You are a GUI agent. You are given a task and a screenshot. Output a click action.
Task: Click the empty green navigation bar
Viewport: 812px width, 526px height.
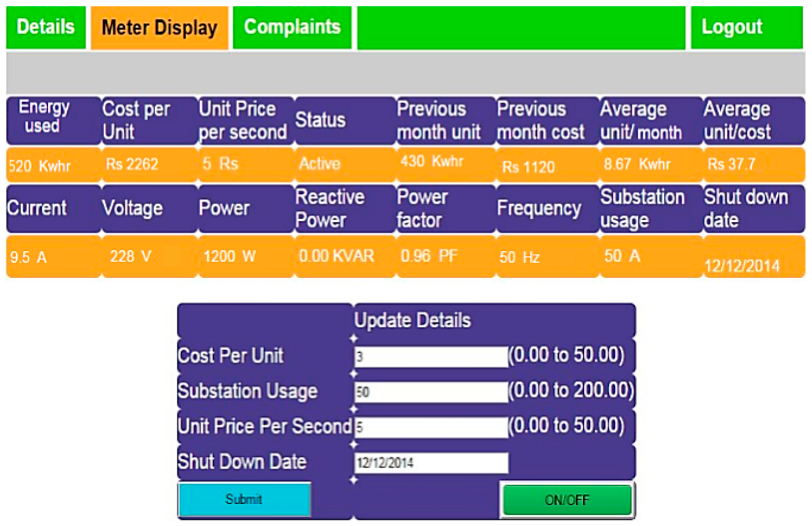coord(521,28)
